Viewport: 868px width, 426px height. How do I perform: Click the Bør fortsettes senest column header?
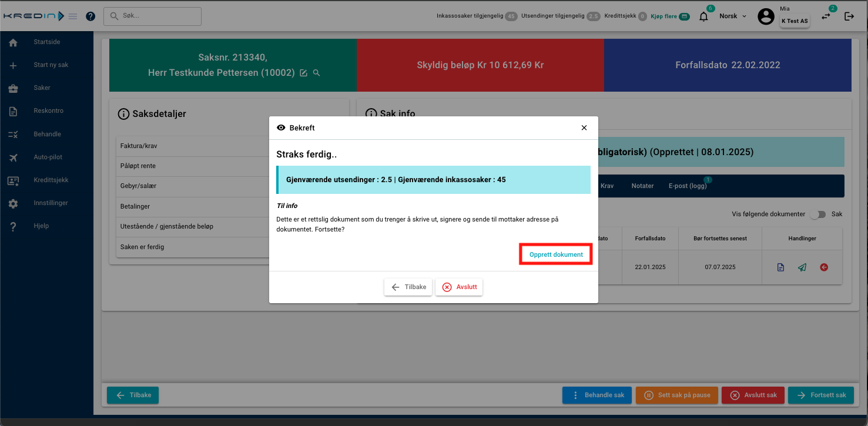720,239
